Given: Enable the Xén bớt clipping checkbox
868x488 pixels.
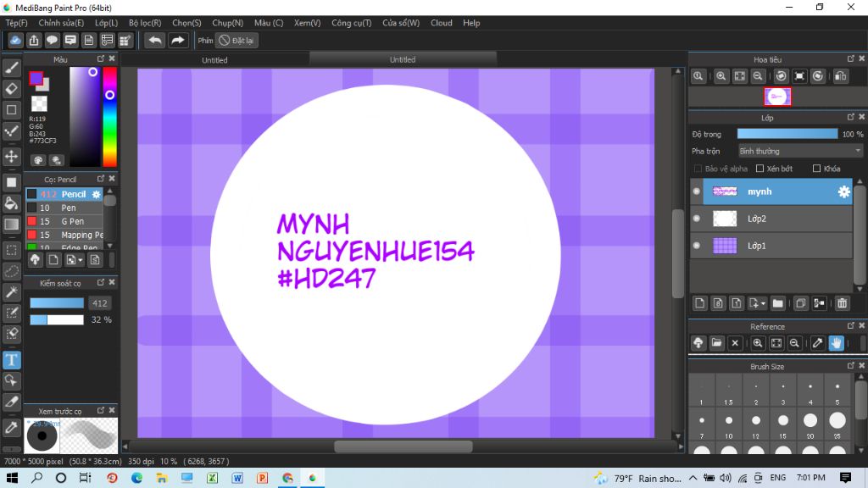Looking at the screenshot, I should click(760, 169).
